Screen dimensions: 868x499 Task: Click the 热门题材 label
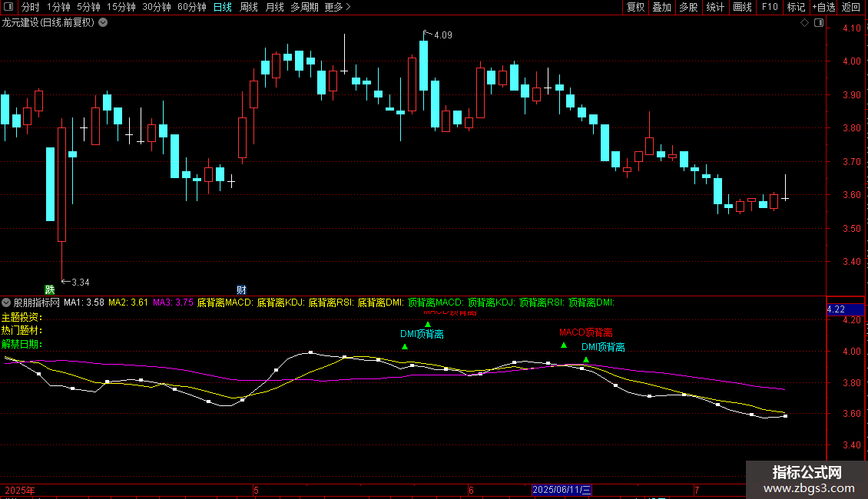(x=22, y=330)
